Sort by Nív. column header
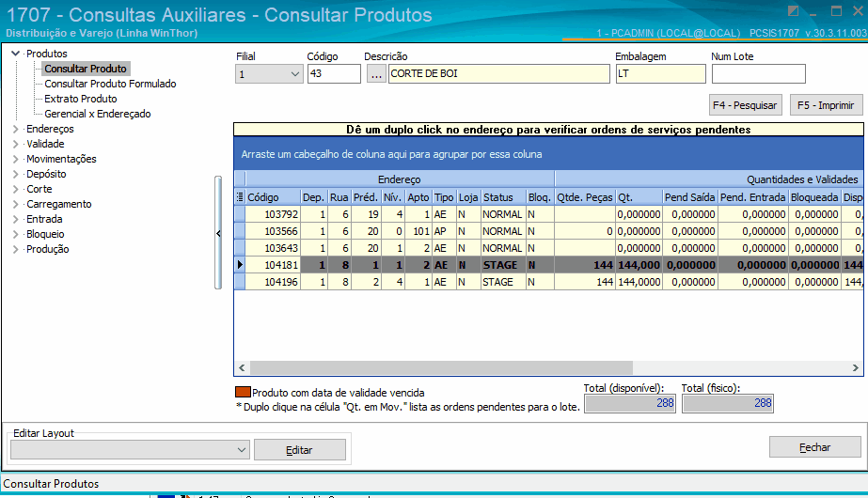This screenshot has width=868, height=498. [392, 197]
